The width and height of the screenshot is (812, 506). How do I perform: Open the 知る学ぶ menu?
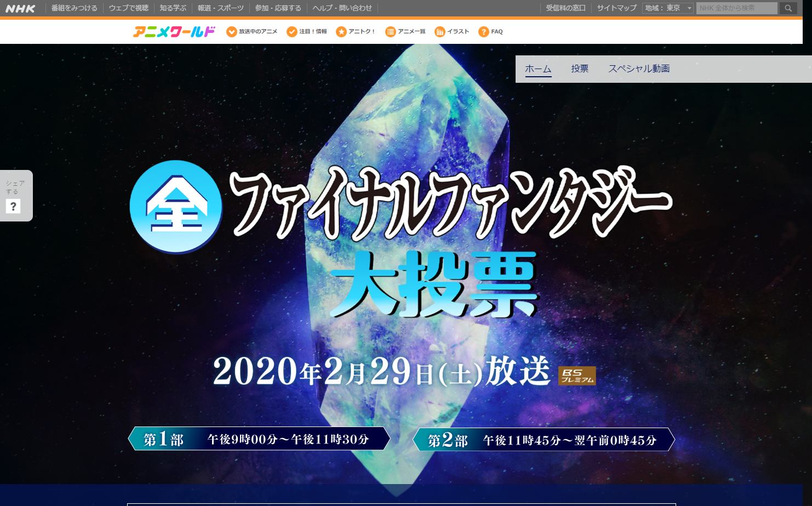[173, 8]
